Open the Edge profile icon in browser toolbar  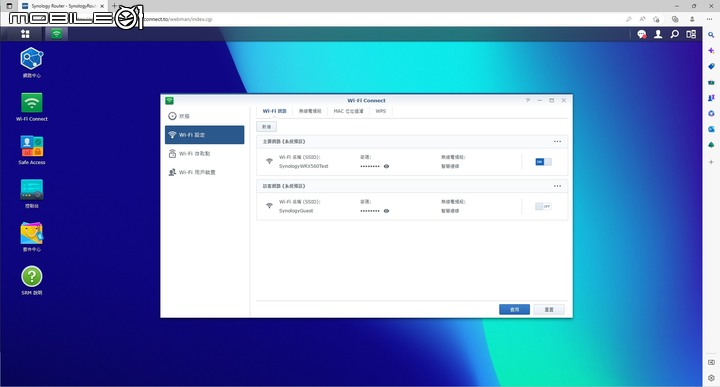pos(692,19)
